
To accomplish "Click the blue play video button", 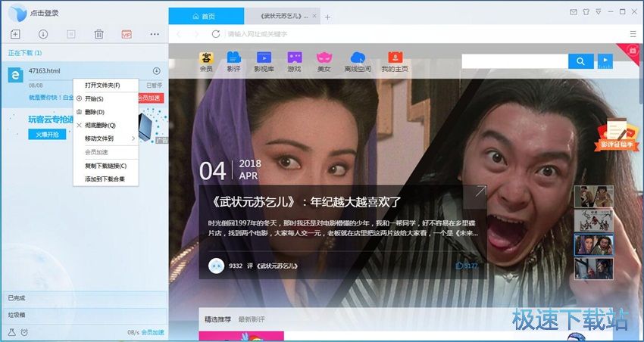I will pyautogui.click(x=605, y=61).
